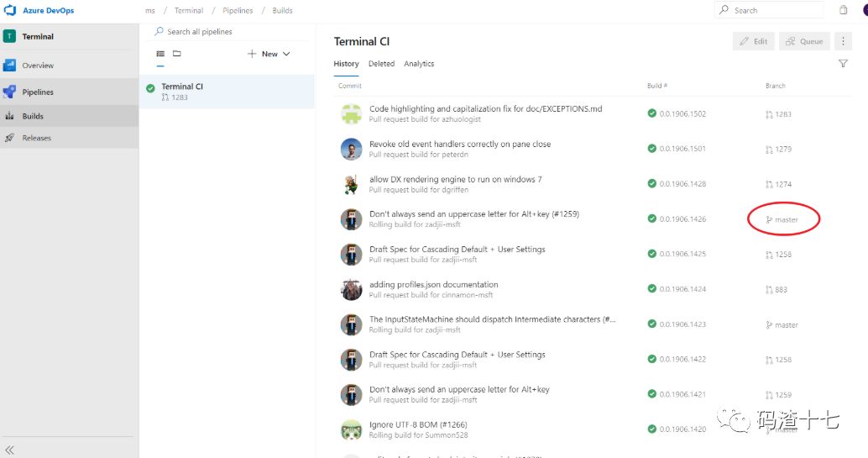Click build number 0.0.1906.1421
868x458 pixels.
tap(682, 394)
